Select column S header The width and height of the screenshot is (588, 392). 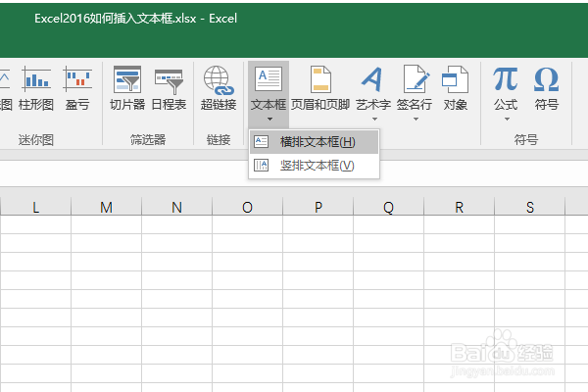[529, 207]
